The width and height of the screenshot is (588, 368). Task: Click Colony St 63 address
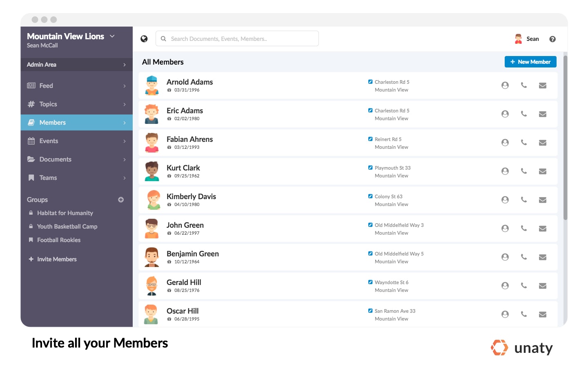(x=388, y=197)
